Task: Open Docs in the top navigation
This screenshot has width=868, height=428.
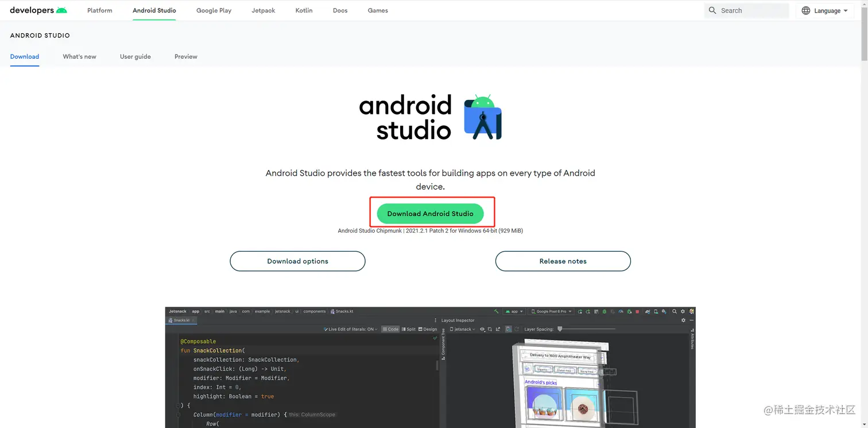Action: point(340,10)
